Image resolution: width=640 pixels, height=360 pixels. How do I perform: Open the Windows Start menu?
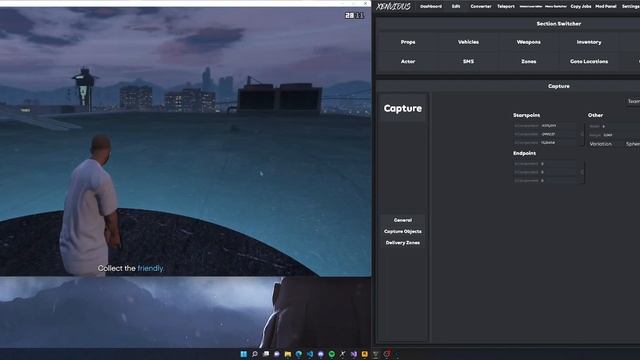coord(244,354)
